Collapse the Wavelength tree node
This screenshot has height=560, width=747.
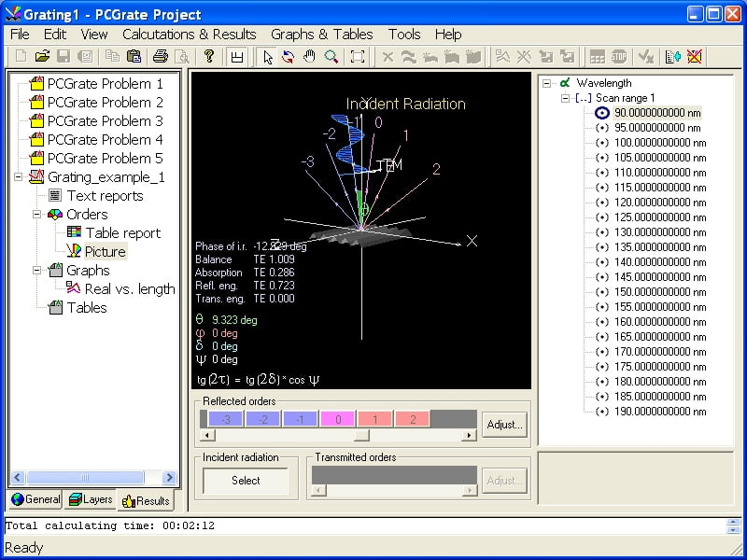pos(547,83)
